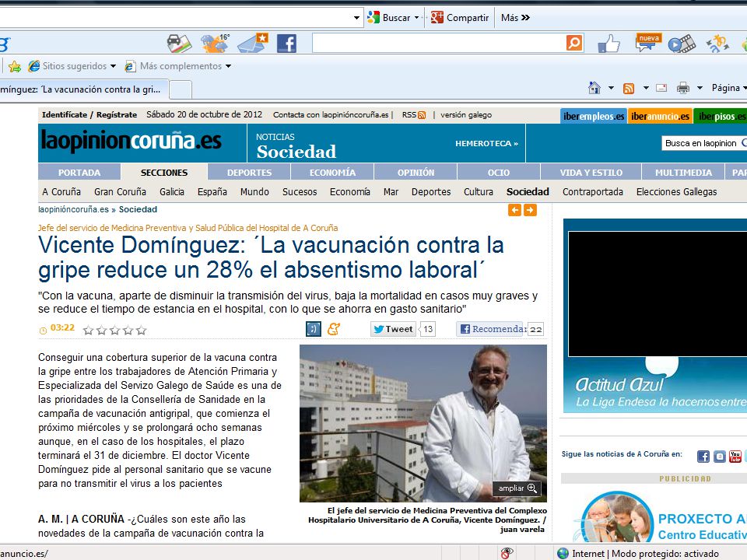This screenshot has width=747, height=560.
Task: Rate article with the first star
Action: pyautogui.click(x=88, y=330)
